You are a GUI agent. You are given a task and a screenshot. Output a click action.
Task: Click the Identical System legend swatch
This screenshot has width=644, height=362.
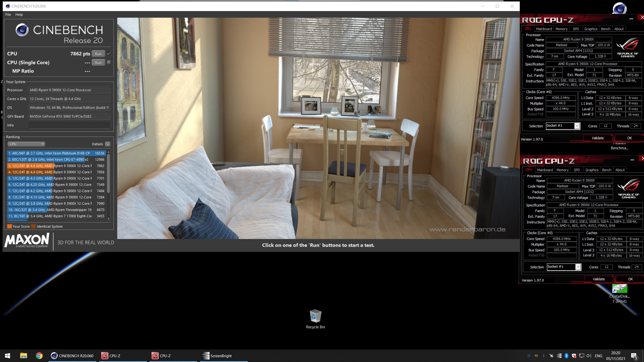click(33, 226)
